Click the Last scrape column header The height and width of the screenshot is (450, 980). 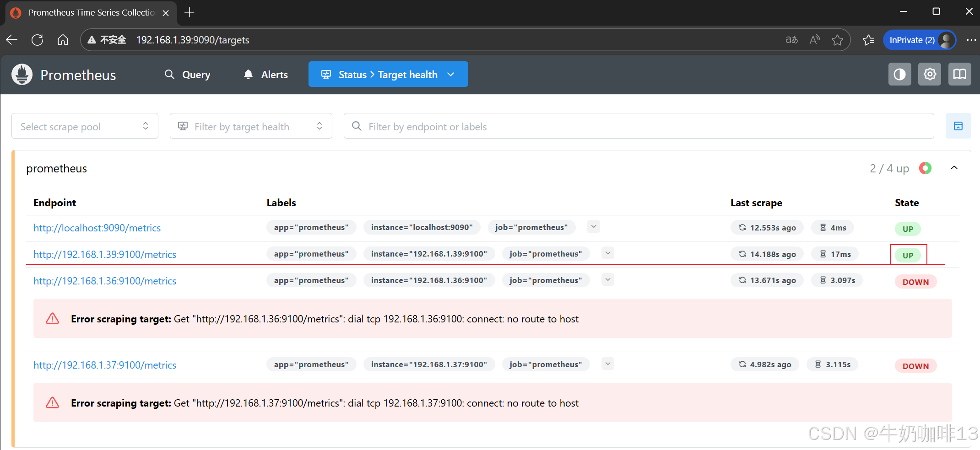pos(756,203)
